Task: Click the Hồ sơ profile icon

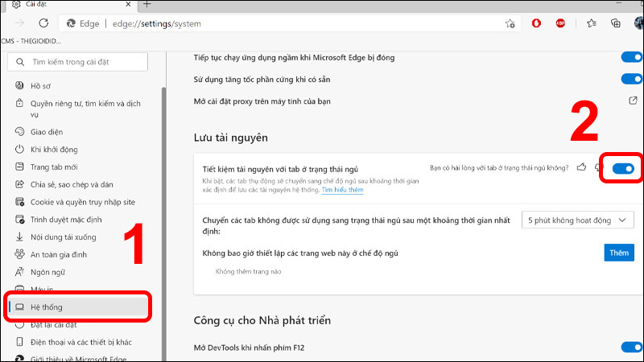Action: (19, 85)
